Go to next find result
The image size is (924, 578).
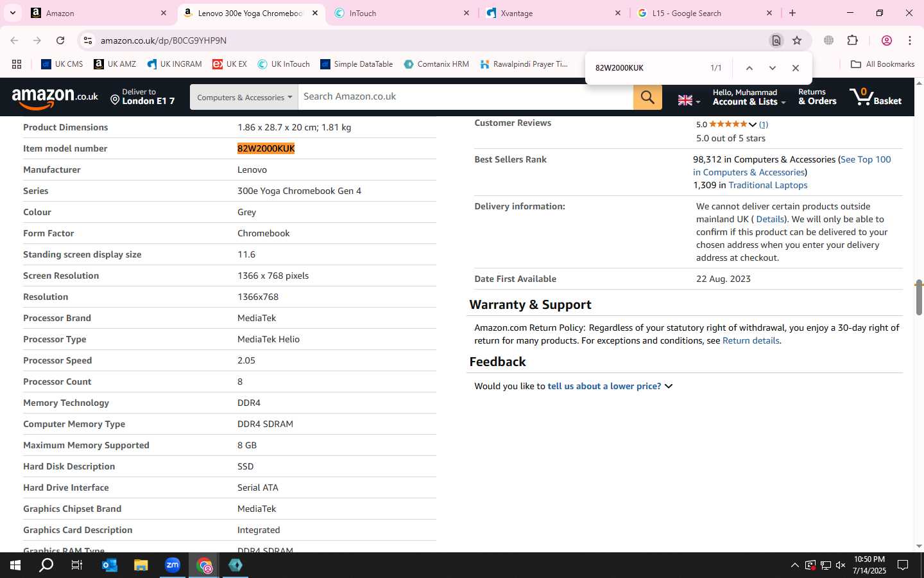click(x=772, y=68)
